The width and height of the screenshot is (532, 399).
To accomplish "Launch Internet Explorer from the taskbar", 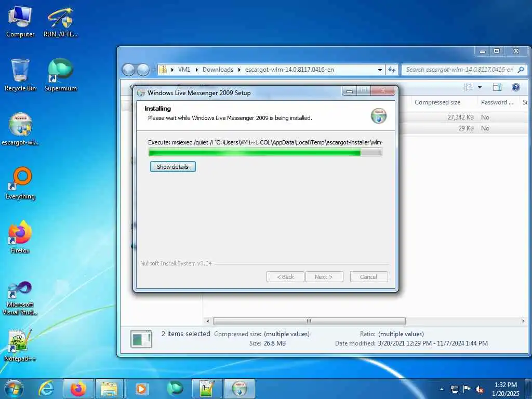I will point(46,389).
